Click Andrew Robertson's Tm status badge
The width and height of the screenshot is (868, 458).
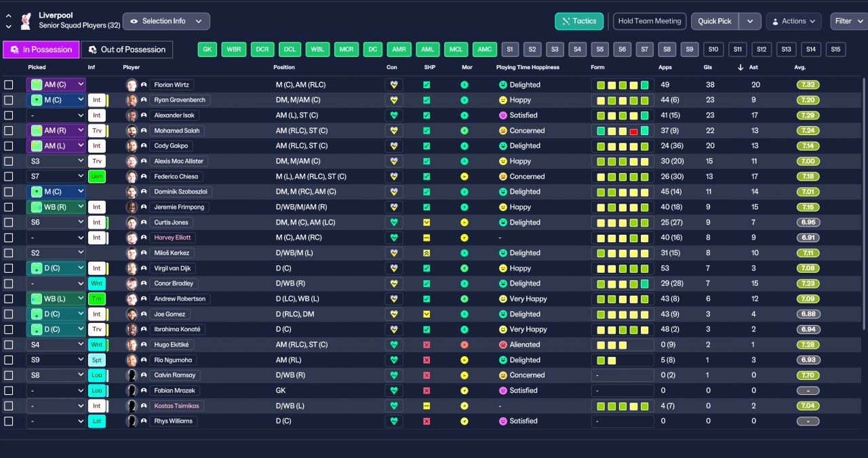click(97, 299)
